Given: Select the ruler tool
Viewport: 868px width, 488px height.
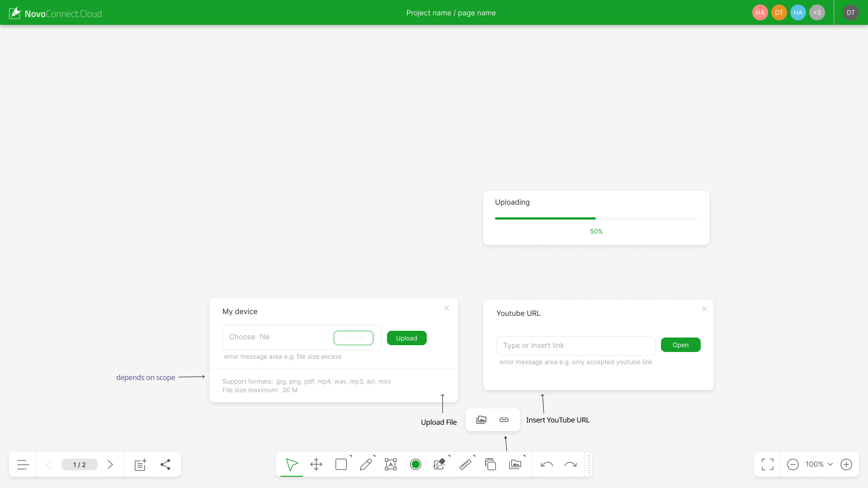Looking at the screenshot, I should click(465, 464).
